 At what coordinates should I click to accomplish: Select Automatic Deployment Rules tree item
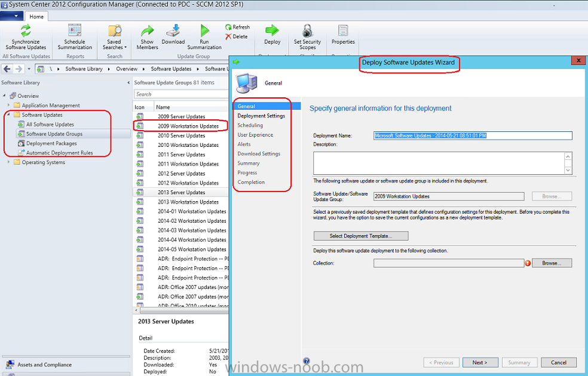(x=59, y=153)
